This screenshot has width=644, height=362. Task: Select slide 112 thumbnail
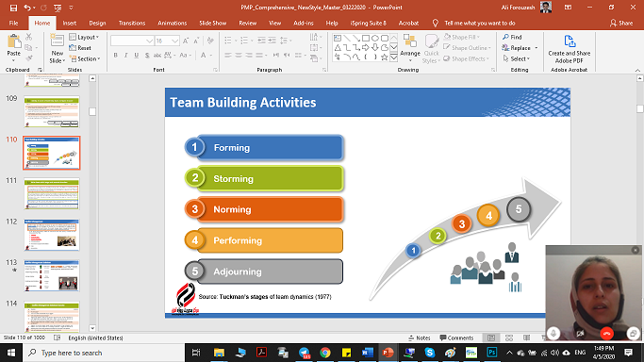tap(52, 235)
